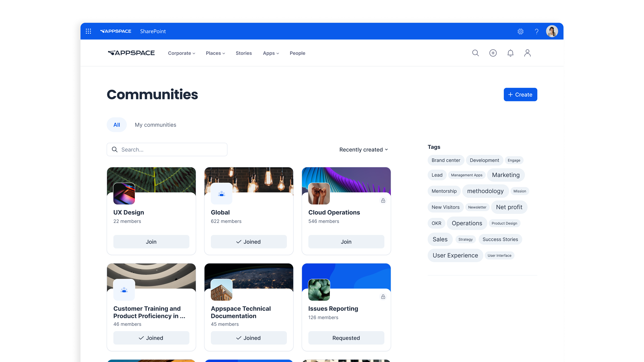The width and height of the screenshot is (644, 362).
Task: Click the lock icon on Cloud Operations
Action: point(383,200)
